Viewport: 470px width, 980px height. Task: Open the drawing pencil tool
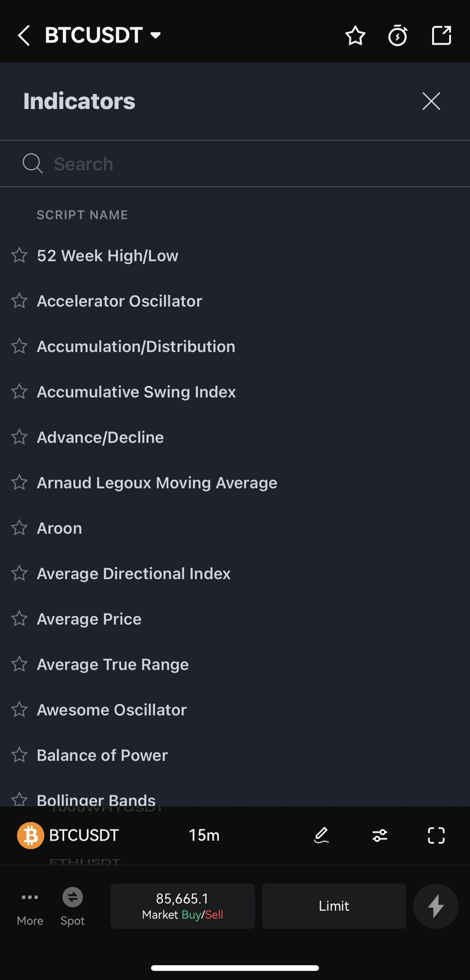point(322,835)
